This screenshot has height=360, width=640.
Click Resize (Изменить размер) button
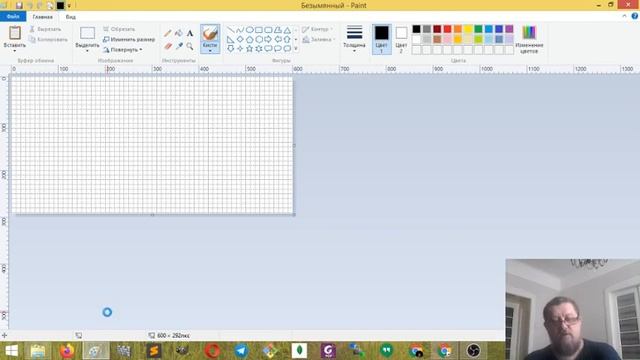coord(129,40)
